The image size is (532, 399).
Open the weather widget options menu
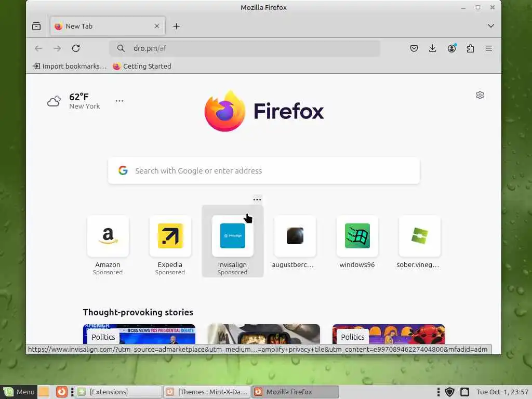pyautogui.click(x=119, y=101)
